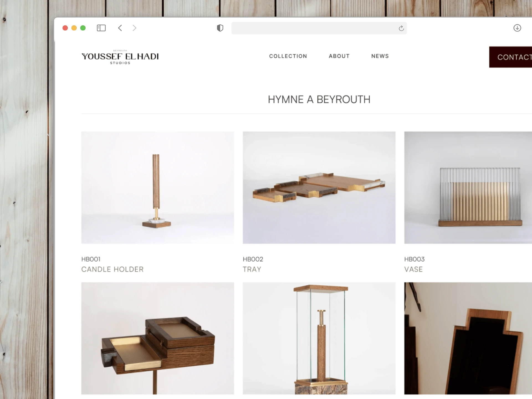Click the Vase title link
This screenshot has width=532, height=399.
pos(413,269)
